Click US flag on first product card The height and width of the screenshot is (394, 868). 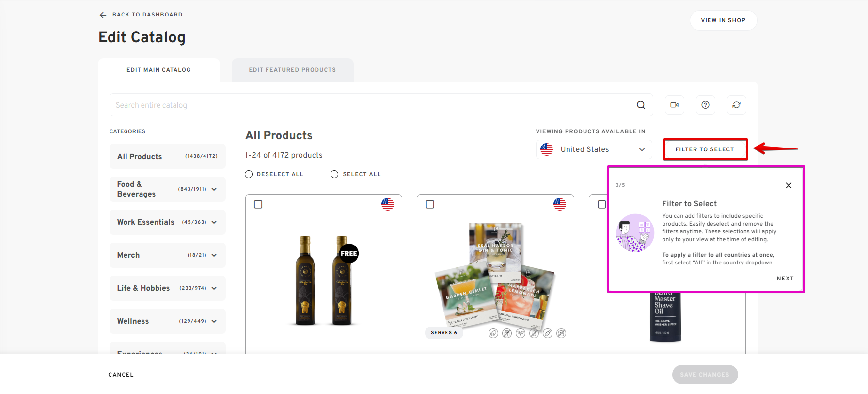coord(388,204)
